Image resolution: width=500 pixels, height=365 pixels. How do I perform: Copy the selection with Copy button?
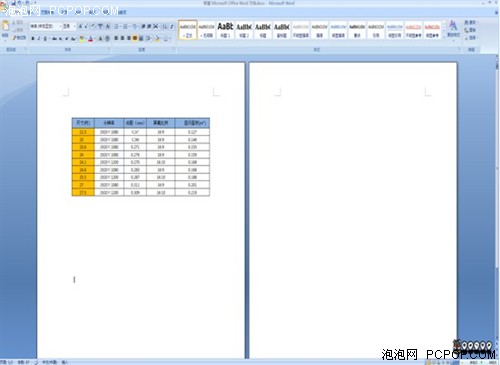pyautogui.click(x=17, y=30)
